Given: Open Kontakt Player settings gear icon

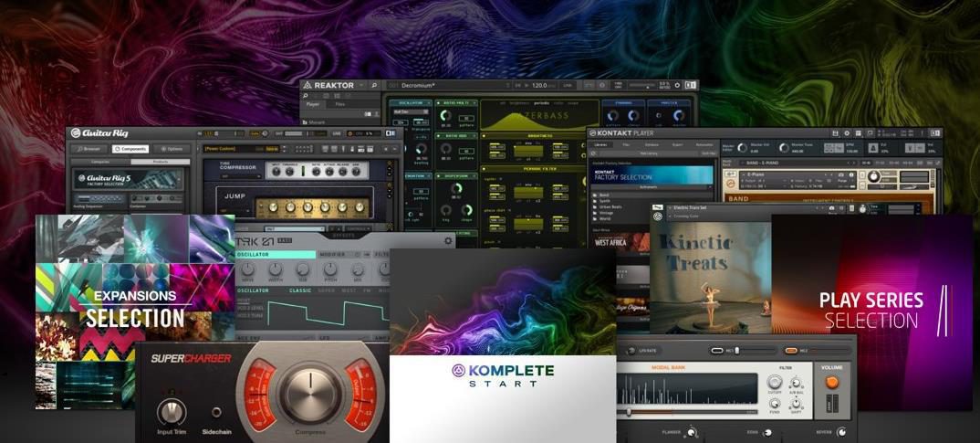Looking at the screenshot, I should tap(847, 133).
